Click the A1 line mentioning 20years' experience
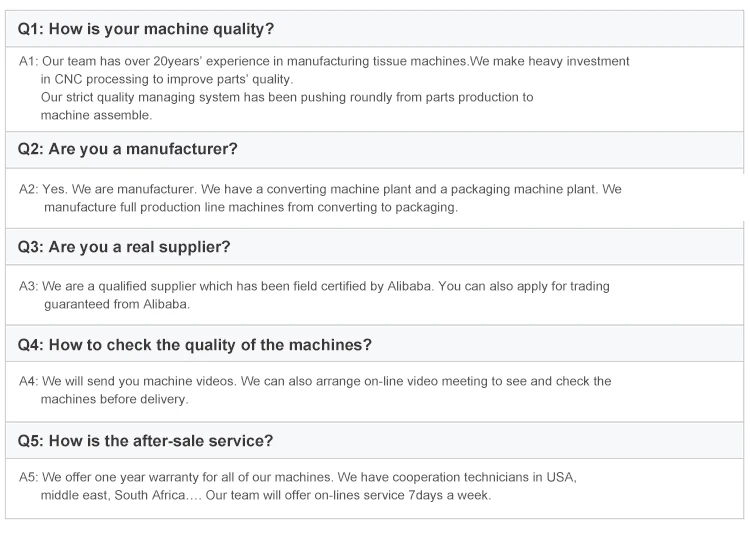This screenshot has height=533, width=750. tap(324, 61)
